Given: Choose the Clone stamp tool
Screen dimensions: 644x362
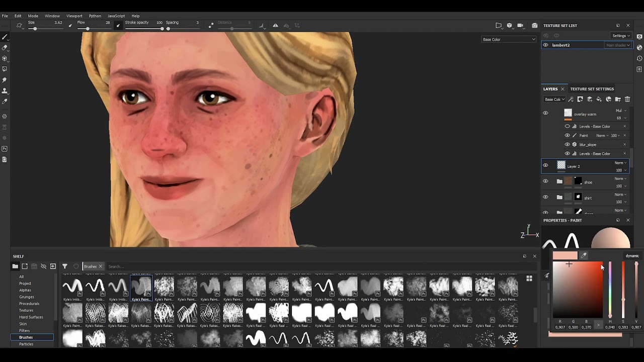Looking at the screenshot, I should (x=5, y=91).
